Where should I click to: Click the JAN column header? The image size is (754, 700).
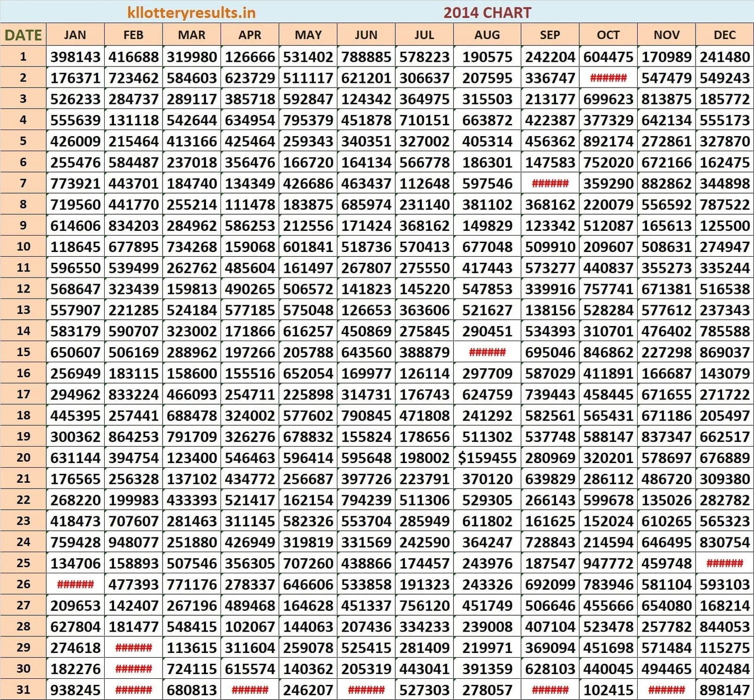[76, 34]
